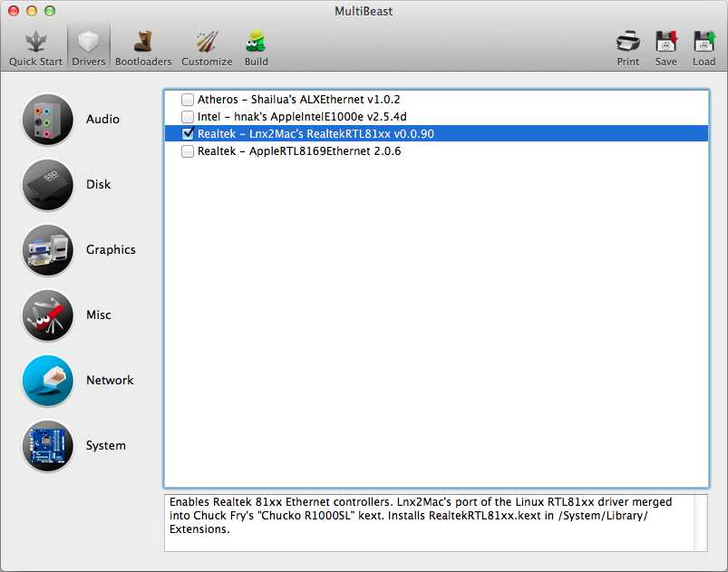728x572 pixels.
Task: Enable Intel AppleIntelE1000e v2.5.4d checkbox
Action: point(188,117)
